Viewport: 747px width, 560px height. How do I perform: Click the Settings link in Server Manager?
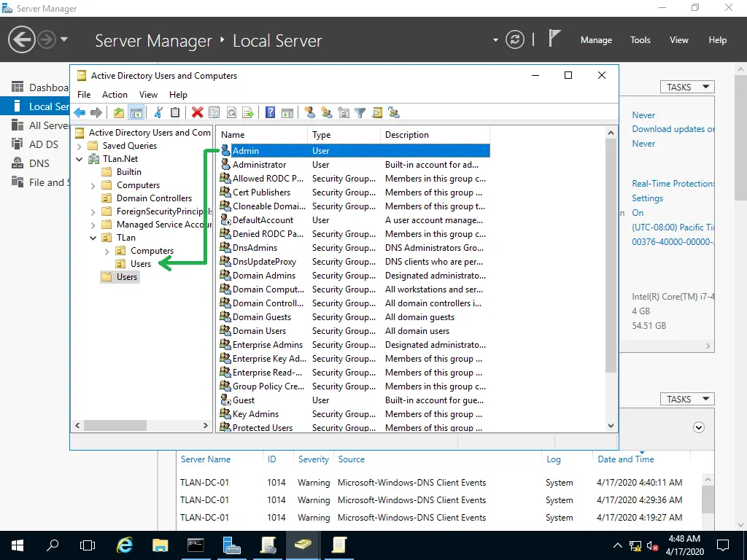point(648,198)
